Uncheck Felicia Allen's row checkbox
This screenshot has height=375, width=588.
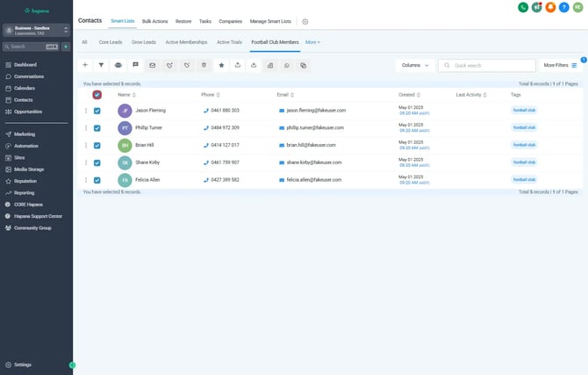(97, 179)
